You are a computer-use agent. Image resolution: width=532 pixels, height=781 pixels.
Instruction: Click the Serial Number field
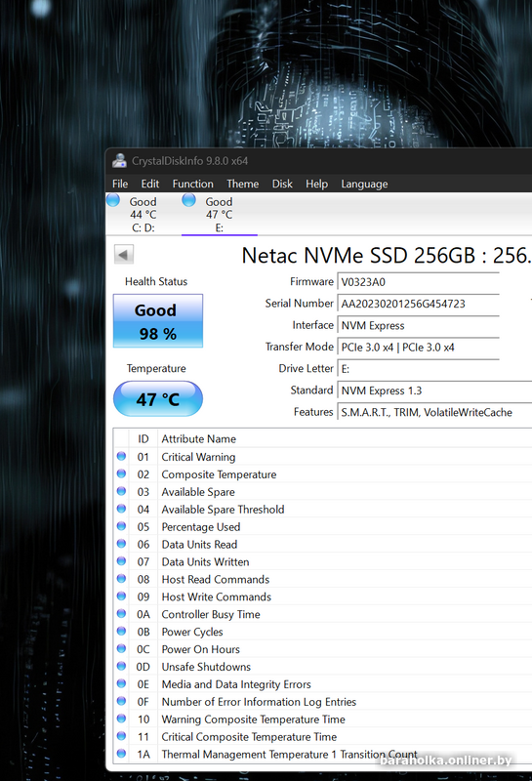click(419, 304)
